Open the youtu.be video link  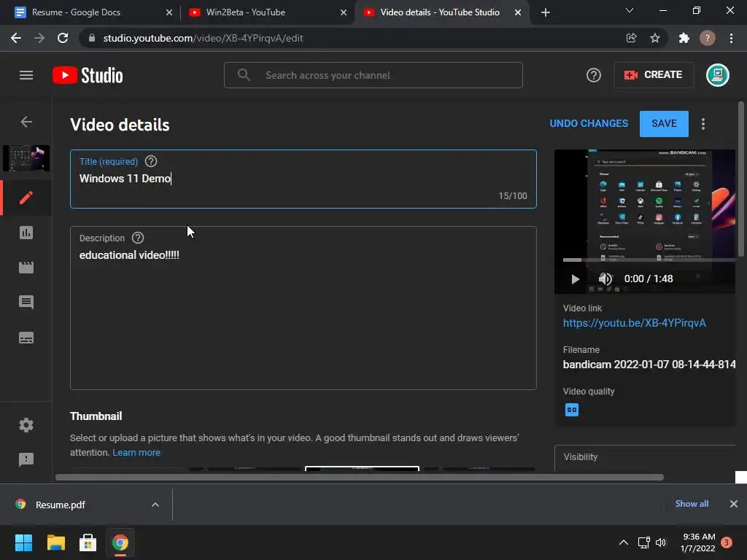pyautogui.click(x=634, y=323)
